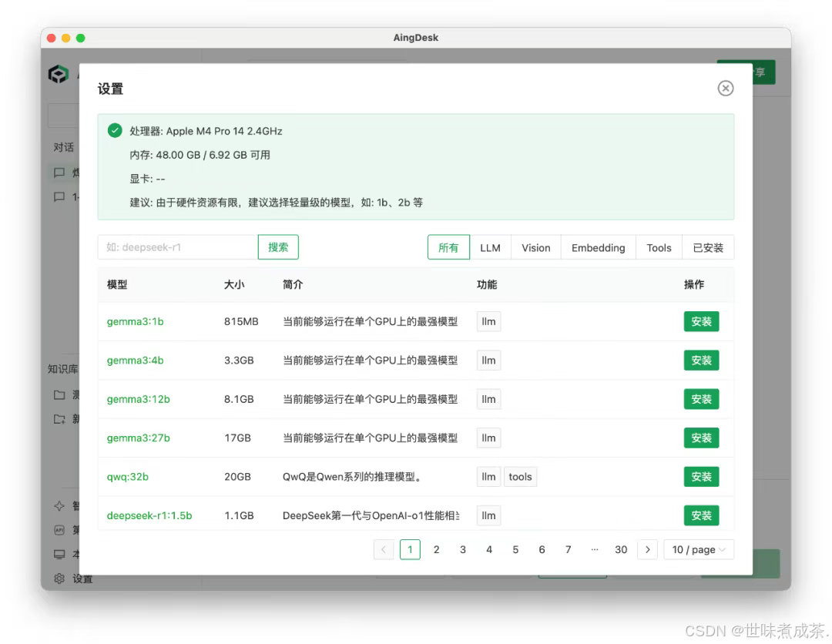
Task: Click the 搜索 search button
Action: (x=278, y=247)
